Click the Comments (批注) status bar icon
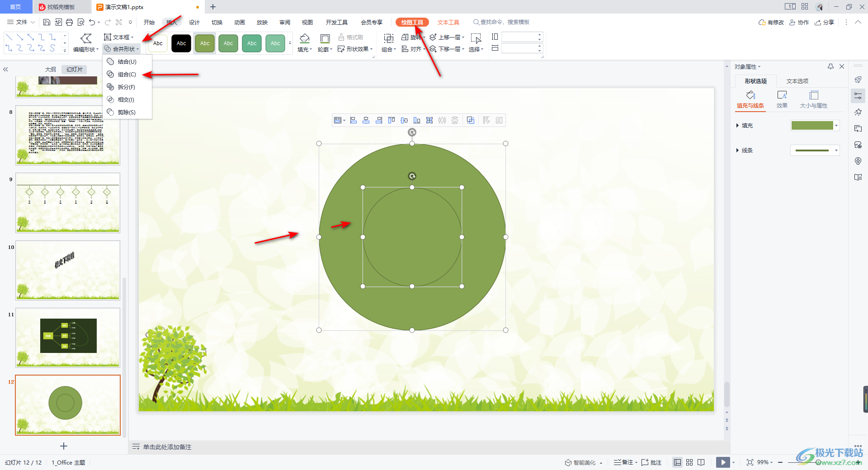This screenshot has height=470, width=868. pos(651,462)
